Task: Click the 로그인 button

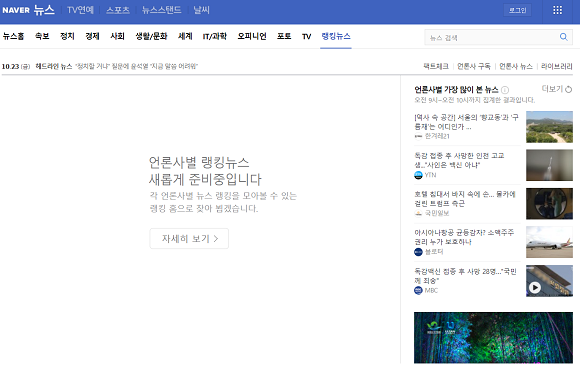Action: tap(517, 10)
